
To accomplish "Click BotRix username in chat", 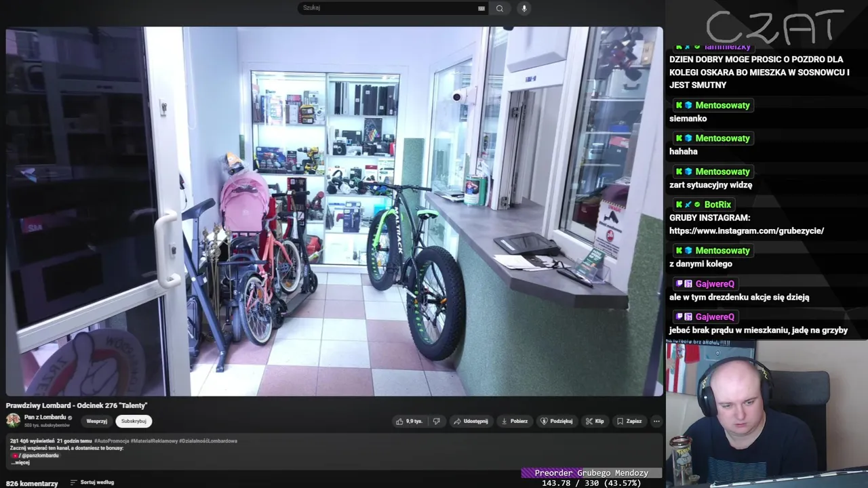I will (717, 204).
